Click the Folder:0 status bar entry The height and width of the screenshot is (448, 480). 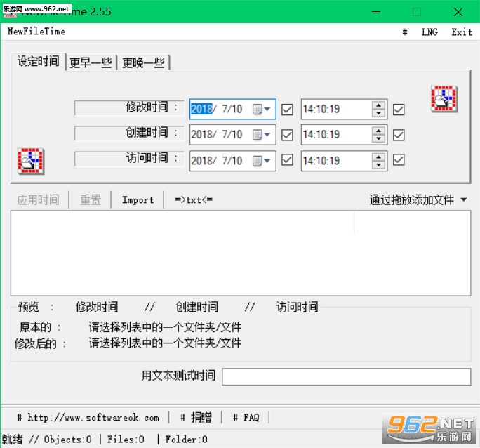coord(187,440)
